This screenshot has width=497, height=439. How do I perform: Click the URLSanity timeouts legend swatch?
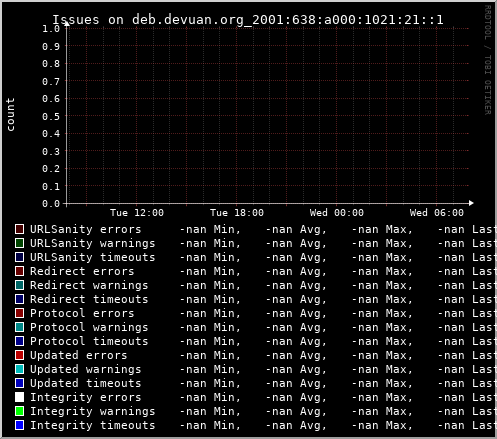click(20, 257)
